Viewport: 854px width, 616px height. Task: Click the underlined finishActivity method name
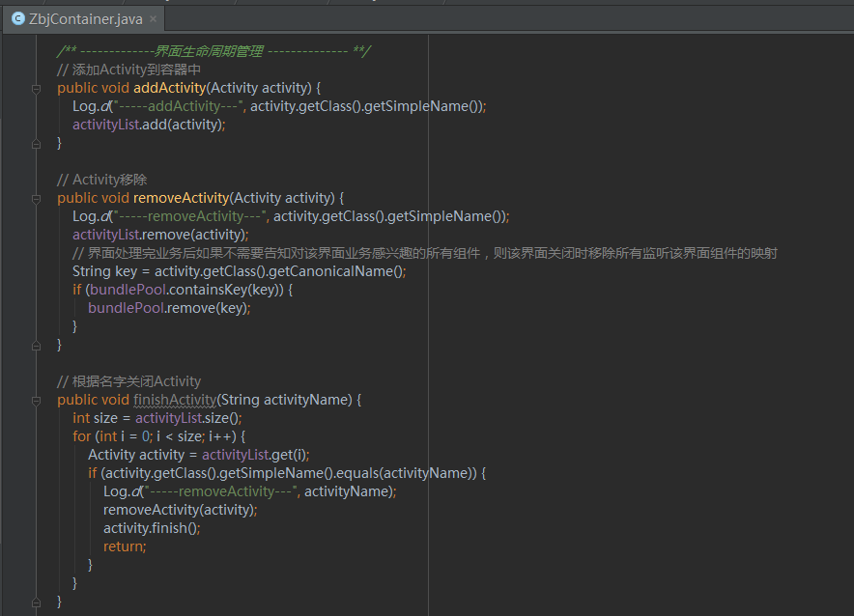[175, 400]
